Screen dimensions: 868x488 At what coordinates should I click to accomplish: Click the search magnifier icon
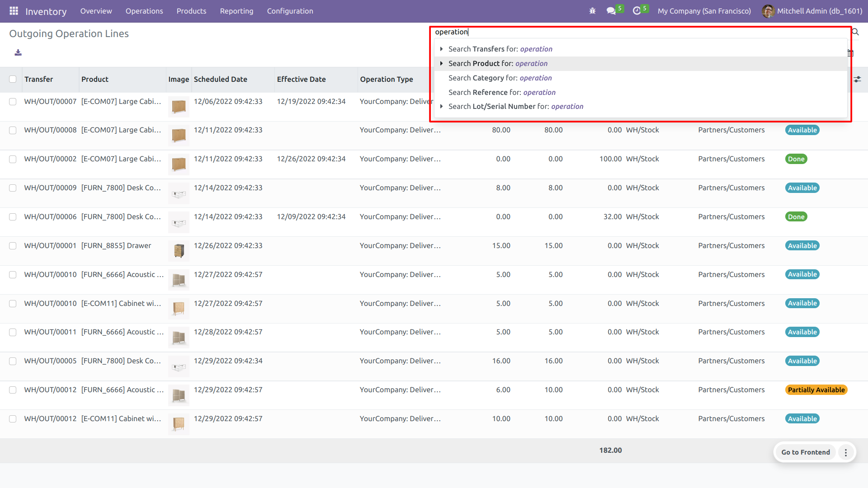pyautogui.click(x=855, y=32)
